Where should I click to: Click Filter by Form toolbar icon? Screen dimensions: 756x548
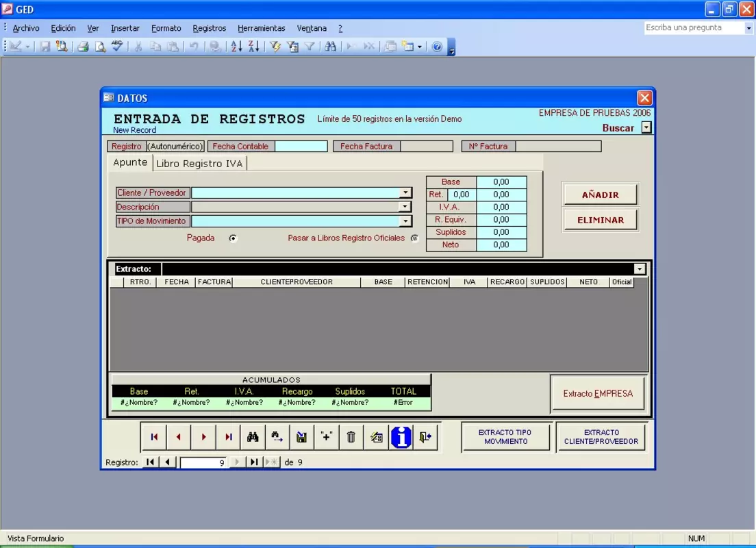(292, 47)
